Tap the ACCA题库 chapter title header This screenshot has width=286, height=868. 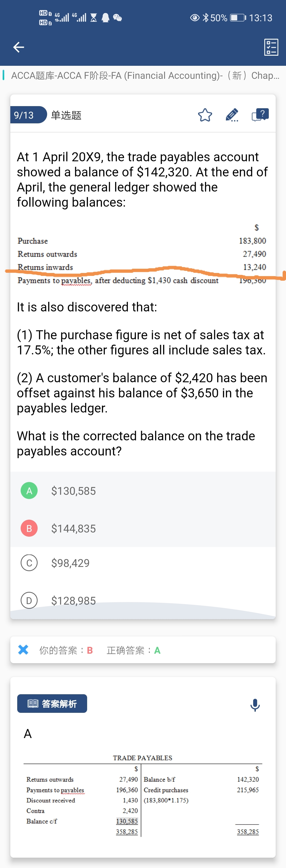145,76
